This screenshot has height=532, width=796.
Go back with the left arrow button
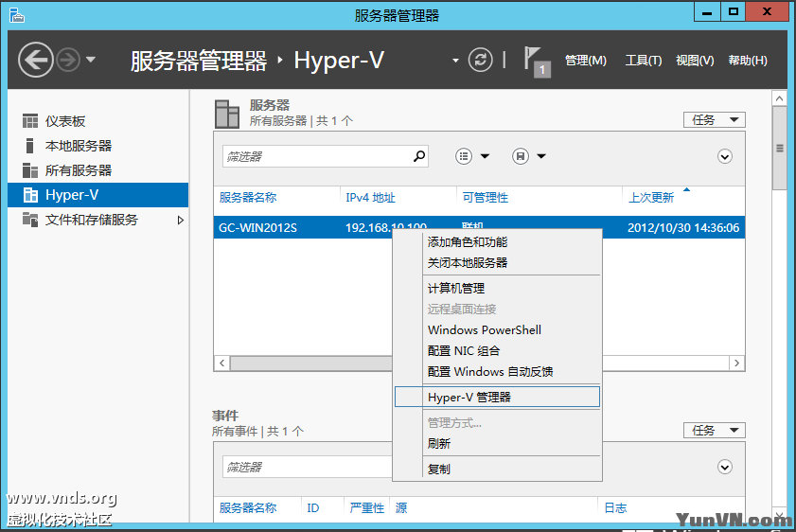click(36, 60)
